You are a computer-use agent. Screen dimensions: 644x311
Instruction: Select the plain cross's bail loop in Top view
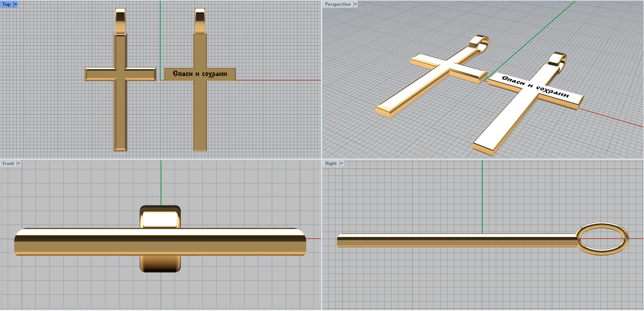tap(120, 20)
